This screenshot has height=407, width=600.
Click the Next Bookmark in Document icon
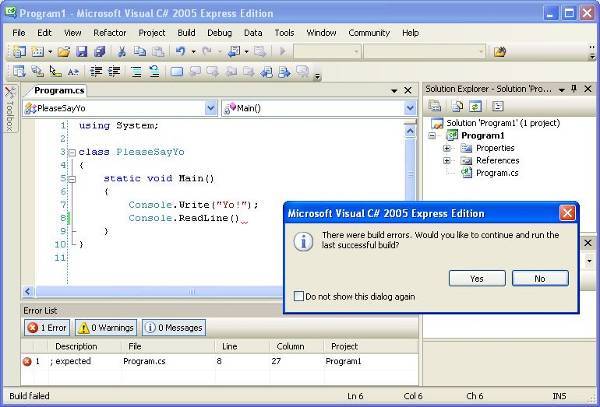point(284,71)
